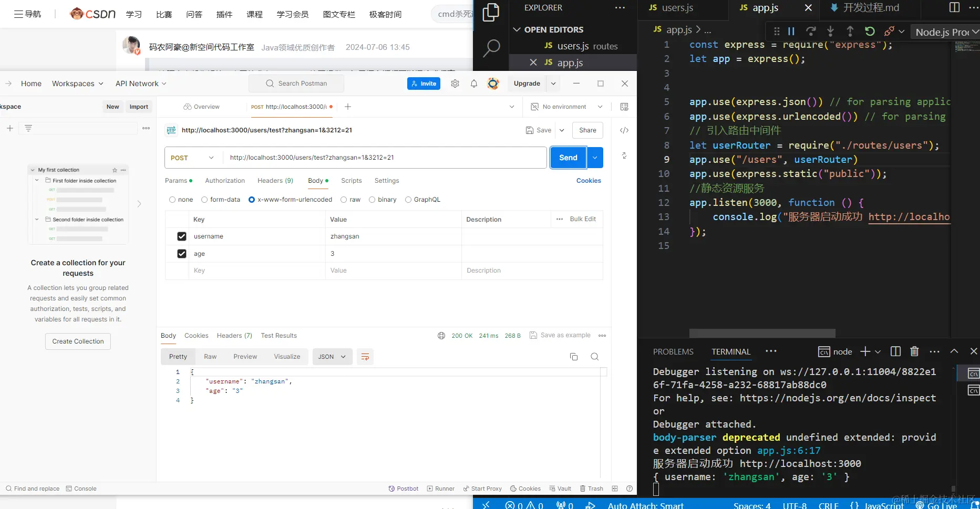Switch to the Authorization tab

coord(225,181)
